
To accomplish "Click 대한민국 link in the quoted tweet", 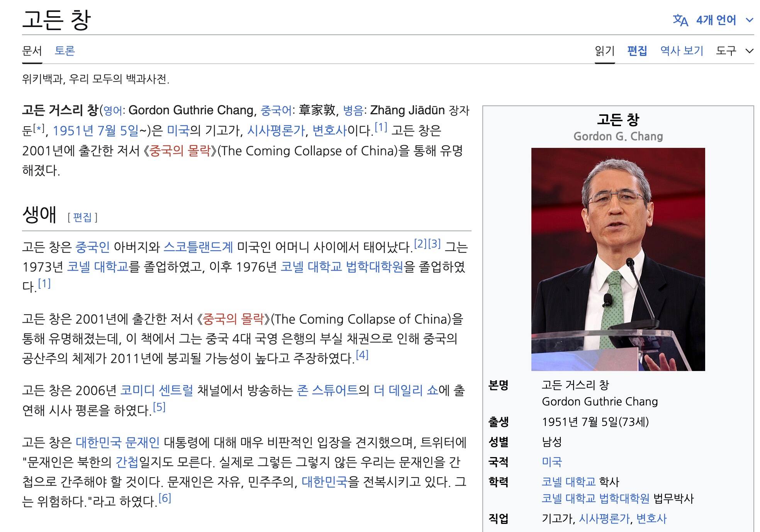I will click(324, 482).
